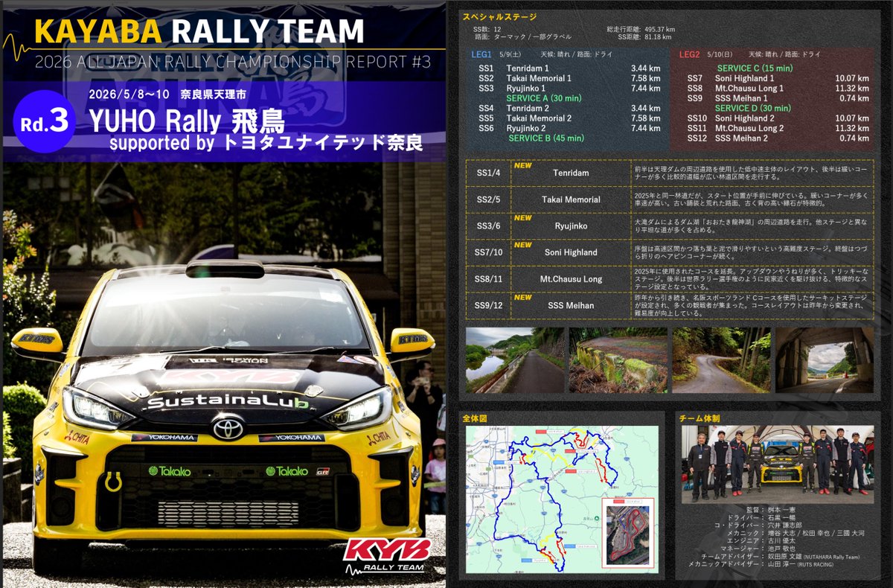Image resolution: width=893 pixels, height=588 pixels.
Task: Click the Mt.Chausu Long cell in stage table
Action: [571, 279]
